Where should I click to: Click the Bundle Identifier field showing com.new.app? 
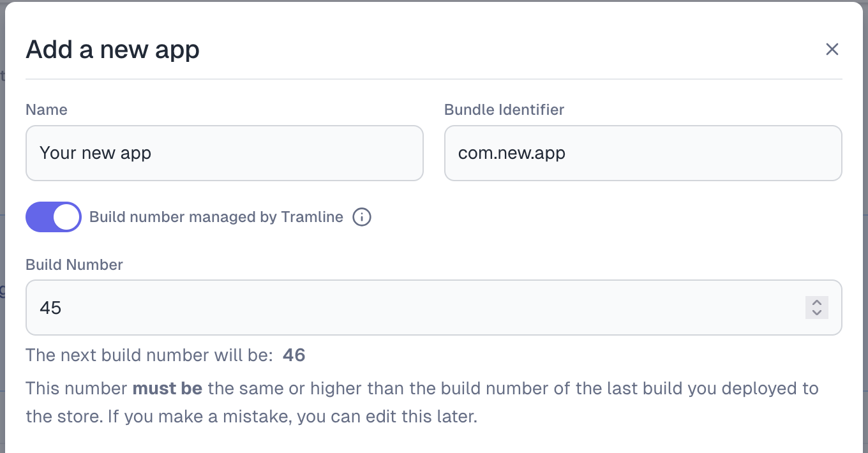click(643, 153)
